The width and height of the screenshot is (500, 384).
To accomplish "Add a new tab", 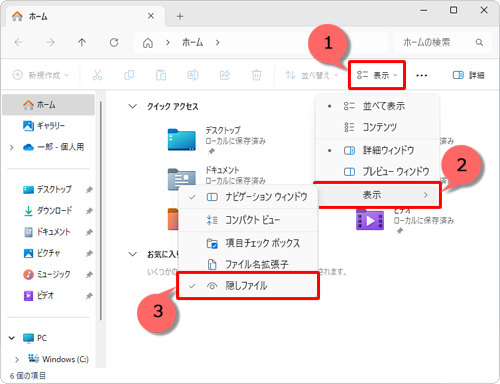I will coord(180,16).
